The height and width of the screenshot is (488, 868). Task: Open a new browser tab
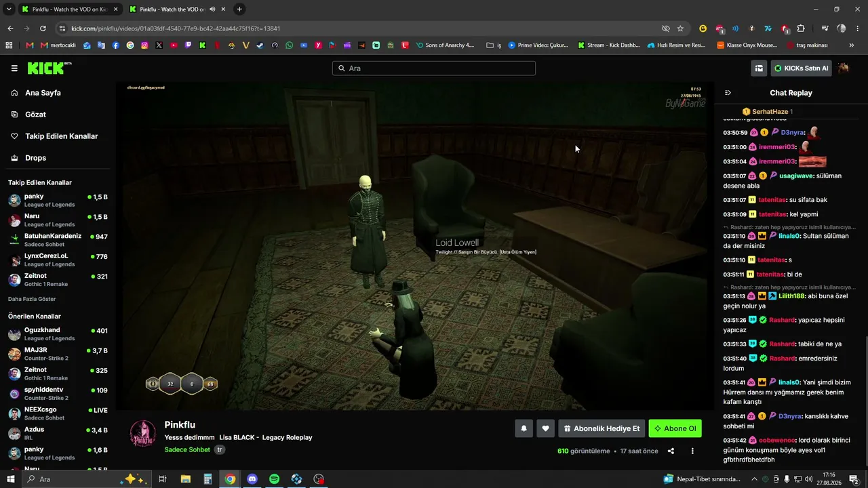pos(239,9)
